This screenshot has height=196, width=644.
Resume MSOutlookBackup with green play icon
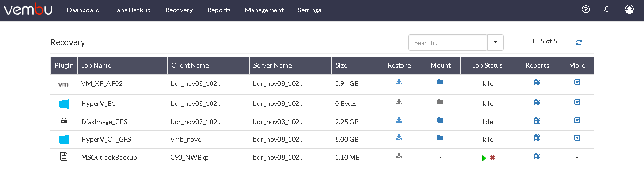pos(484,158)
